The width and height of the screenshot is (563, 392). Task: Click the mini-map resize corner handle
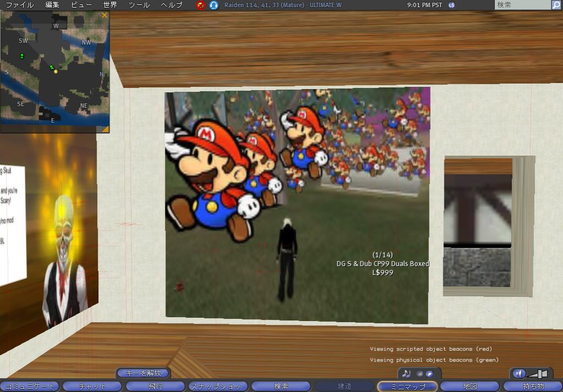pyautogui.click(x=106, y=129)
